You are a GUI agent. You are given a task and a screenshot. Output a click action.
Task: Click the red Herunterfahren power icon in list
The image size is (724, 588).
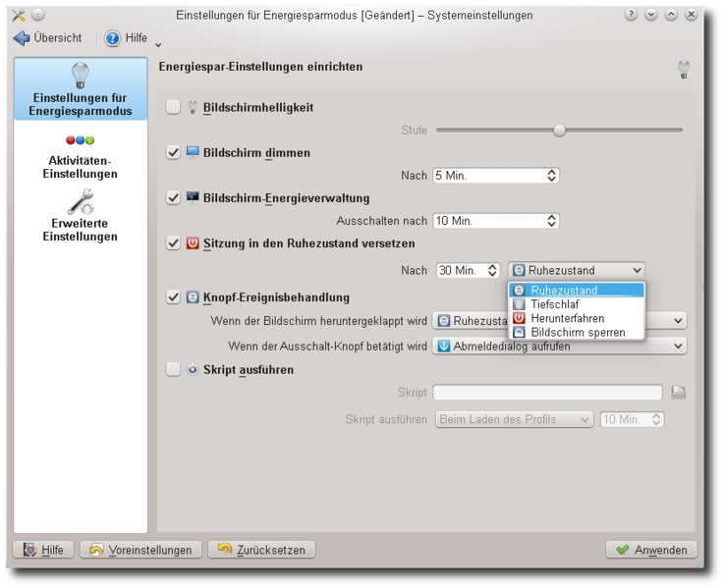(x=519, y=318)
